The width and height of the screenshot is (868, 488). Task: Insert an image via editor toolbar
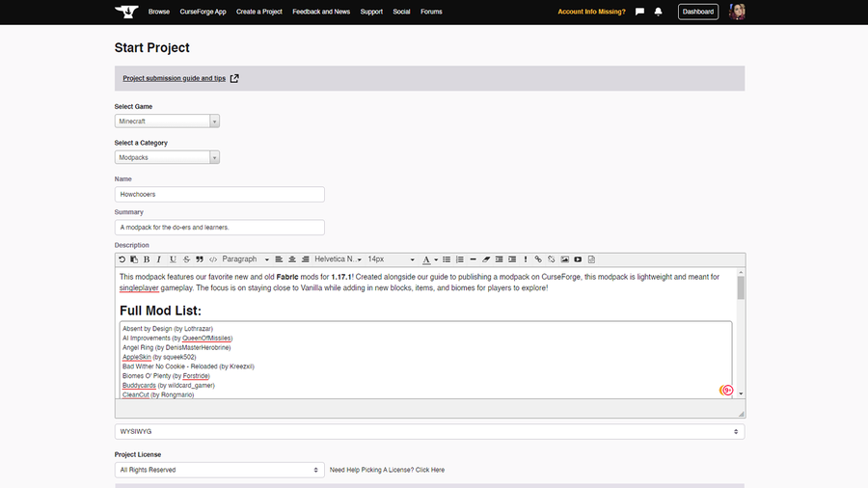565,259
